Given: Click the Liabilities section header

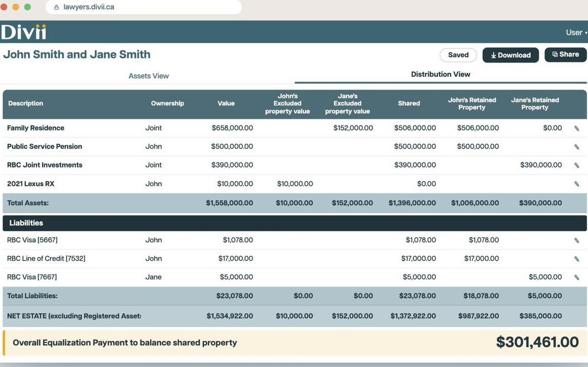Looking at the screenshot, I should 295,223.
